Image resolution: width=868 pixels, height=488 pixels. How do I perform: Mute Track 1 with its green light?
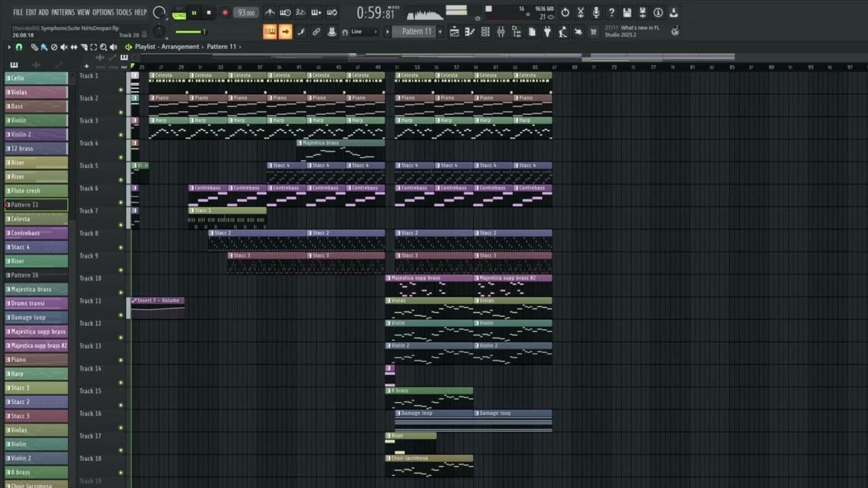[121, 90]
